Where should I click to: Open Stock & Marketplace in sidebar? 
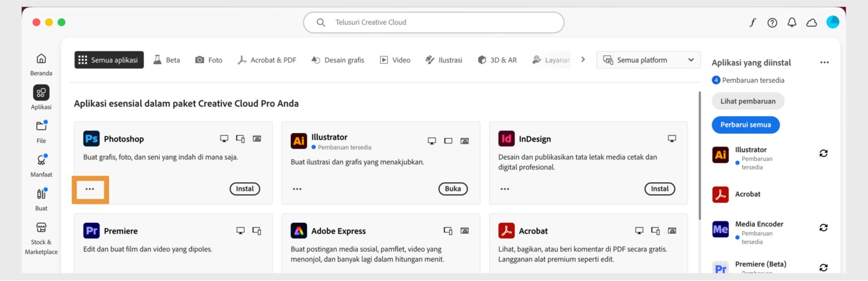pyautogui.click(x=41, y=239)
